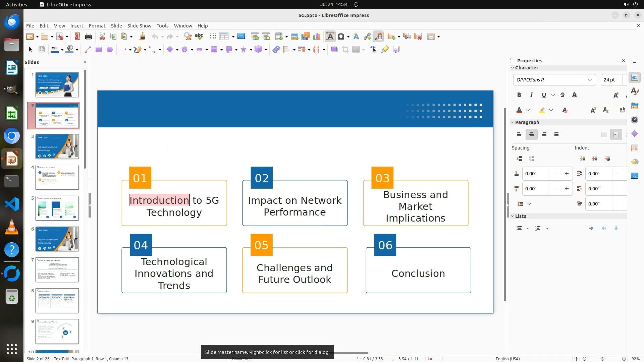
Task: Toggle Italic in the Character panel
Action: (531, 95)
